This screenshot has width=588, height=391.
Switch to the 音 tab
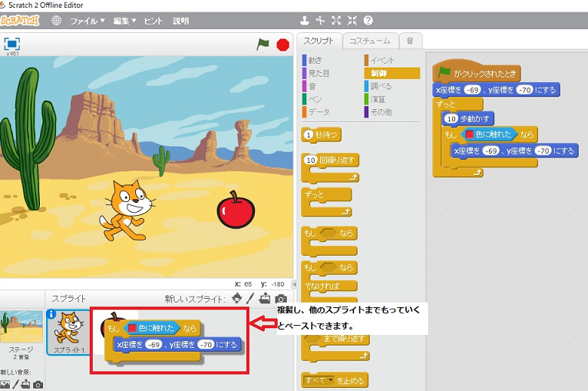point(410,41)
